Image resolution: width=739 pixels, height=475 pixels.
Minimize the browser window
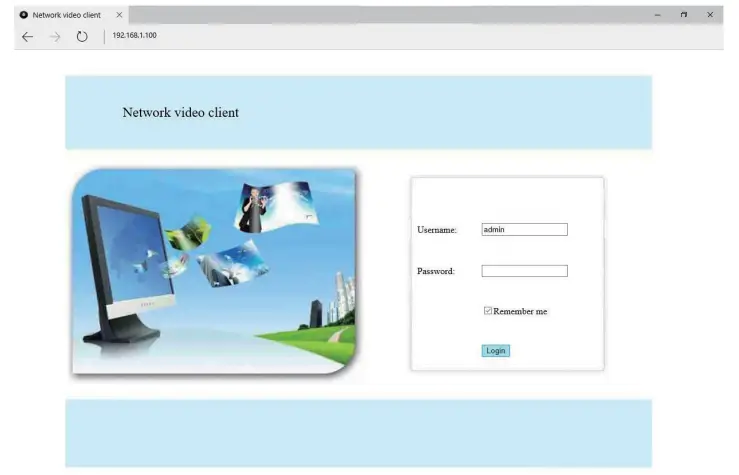[657, 15]
